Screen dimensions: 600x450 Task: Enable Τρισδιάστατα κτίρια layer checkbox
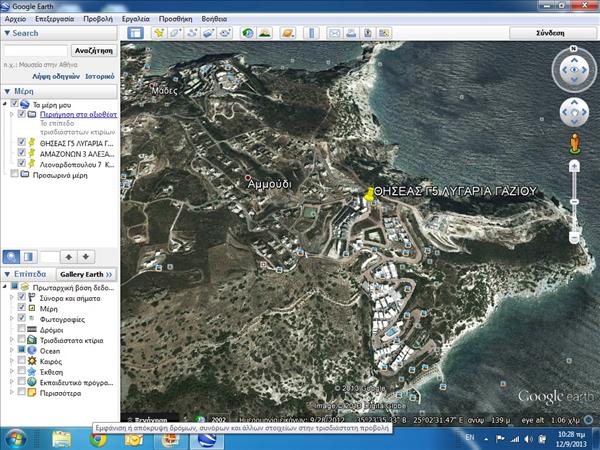[x=22, y=339]
